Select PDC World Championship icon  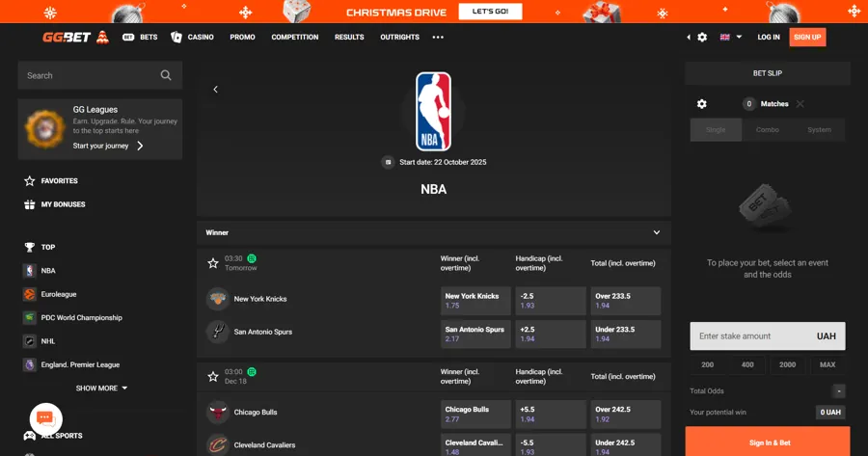click(29, 317)
